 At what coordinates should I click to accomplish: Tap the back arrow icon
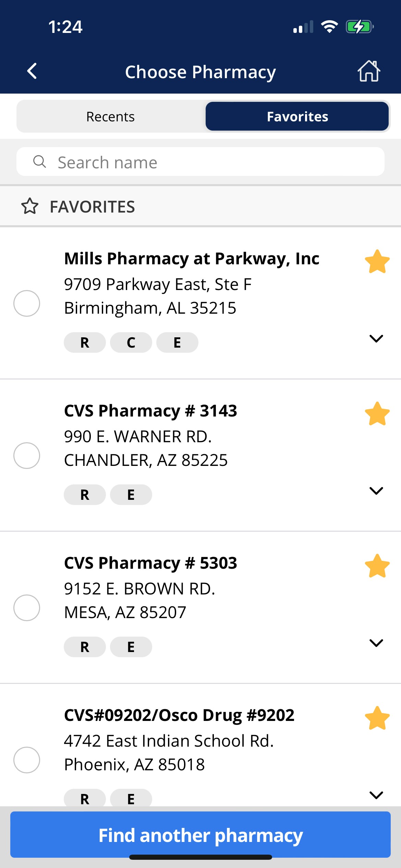point(32,71)
